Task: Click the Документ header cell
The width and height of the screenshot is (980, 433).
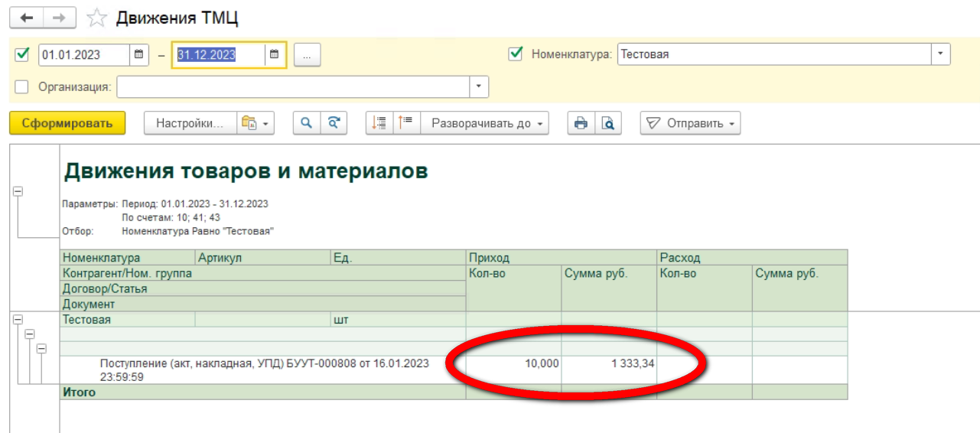Action: pos(263,304)
